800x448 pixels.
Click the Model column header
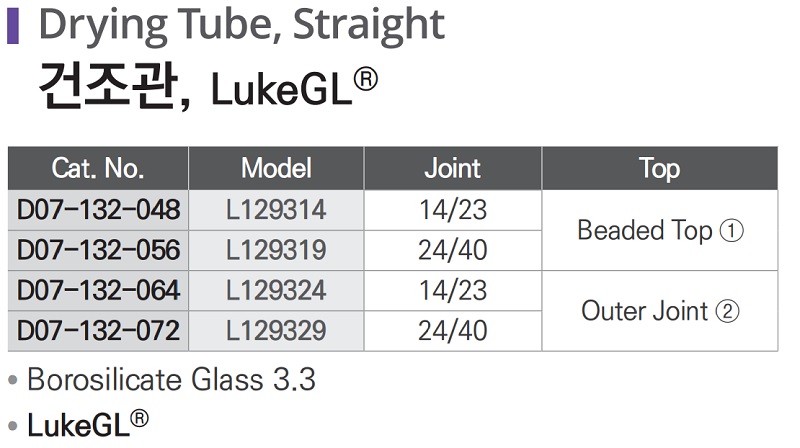pyautogui.click(x=276, y=168)
